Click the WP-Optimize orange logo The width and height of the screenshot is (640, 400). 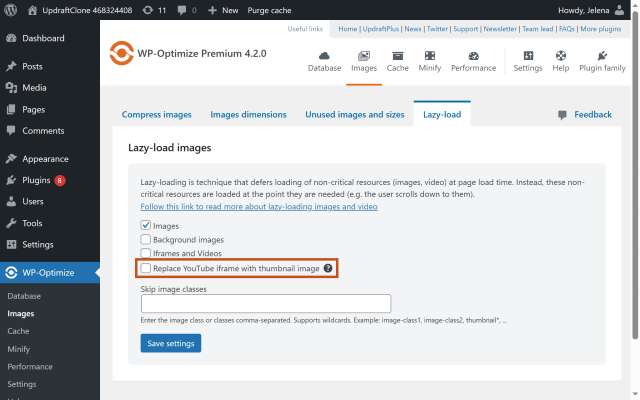[121, 53]
